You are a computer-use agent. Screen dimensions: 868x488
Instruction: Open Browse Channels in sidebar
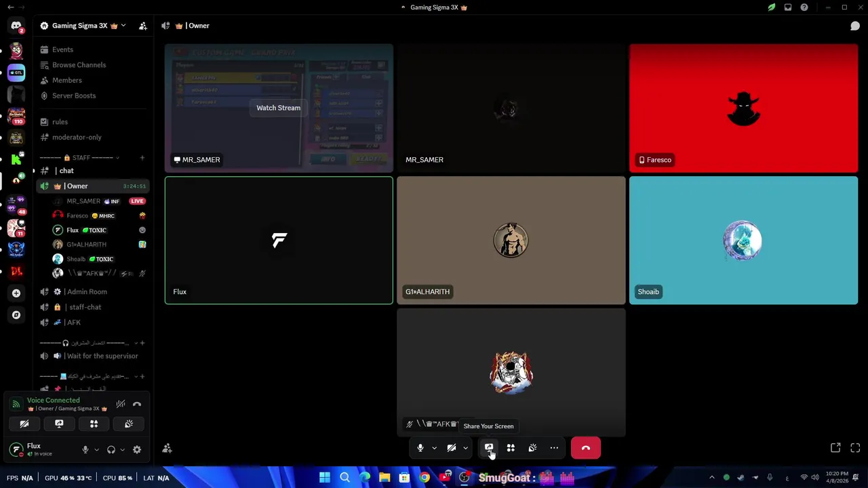92,65
